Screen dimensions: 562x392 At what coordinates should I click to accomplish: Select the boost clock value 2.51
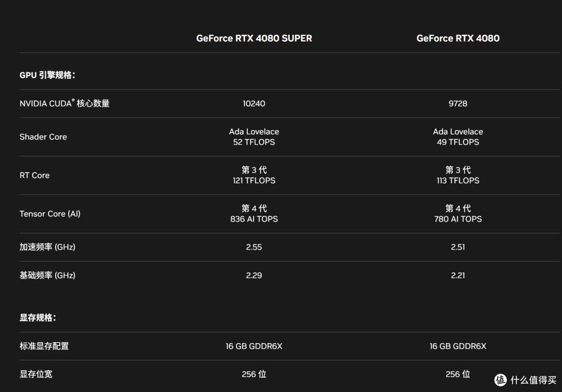coord(458,247)
